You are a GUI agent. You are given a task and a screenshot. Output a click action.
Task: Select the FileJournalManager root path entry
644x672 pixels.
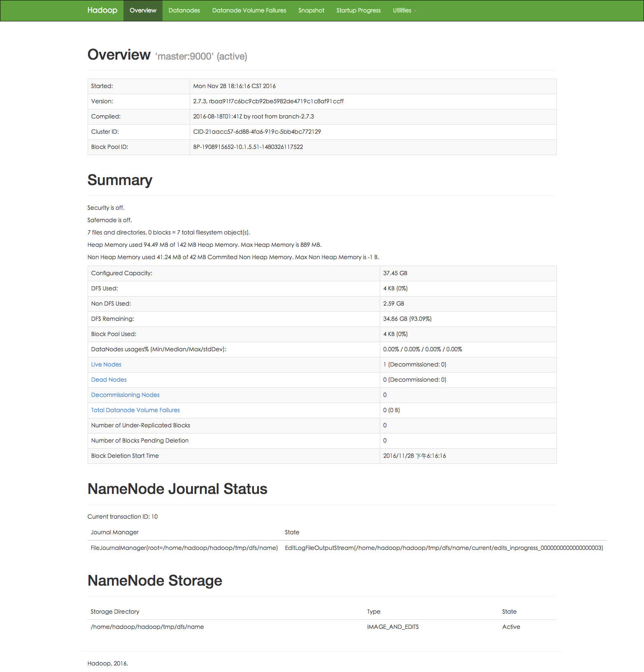pos(184,548)
